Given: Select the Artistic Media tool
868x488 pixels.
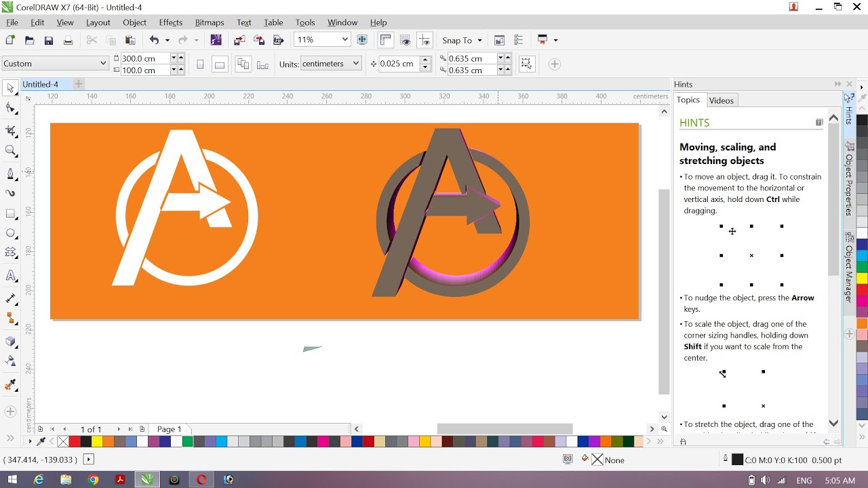Looking at the screenshot, I should (x=10, y=193).
